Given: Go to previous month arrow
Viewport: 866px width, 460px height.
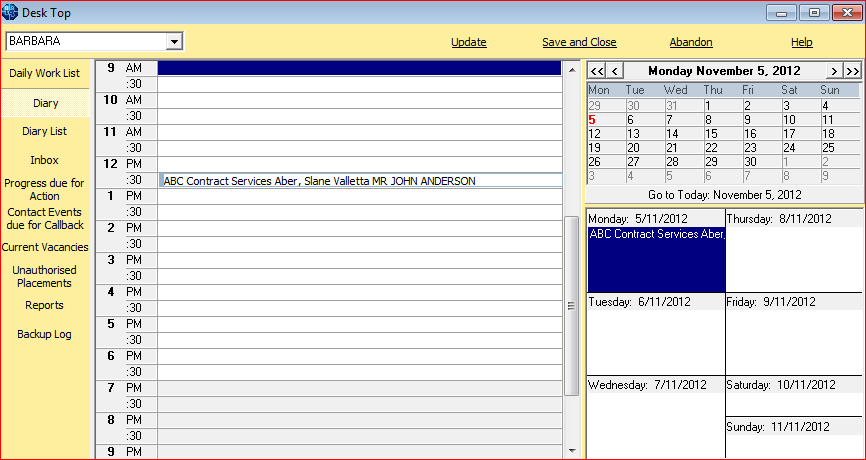Looking at the screenshot, I should 615,71.
